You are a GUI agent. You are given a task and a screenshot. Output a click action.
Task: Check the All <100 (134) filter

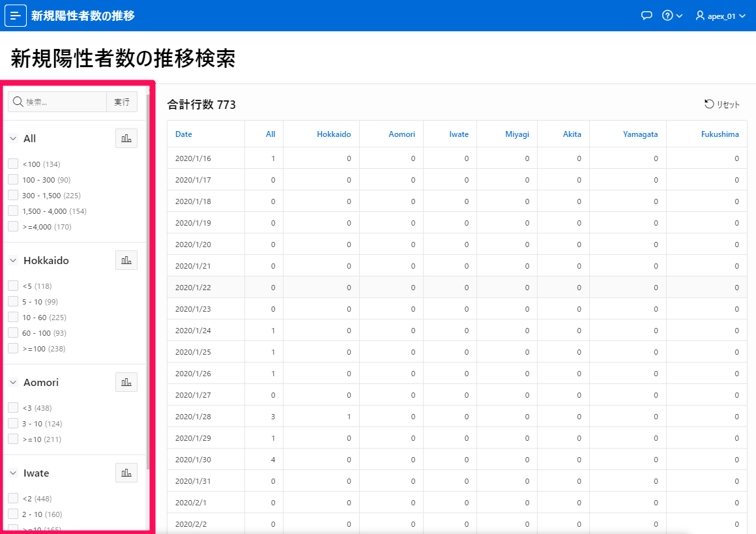[x=13, y=164]
